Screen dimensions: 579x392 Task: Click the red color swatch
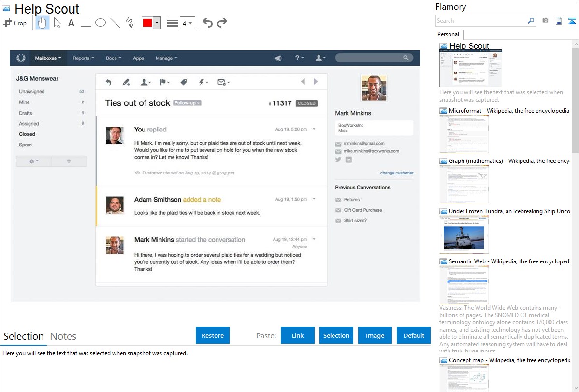pos(147,23)
